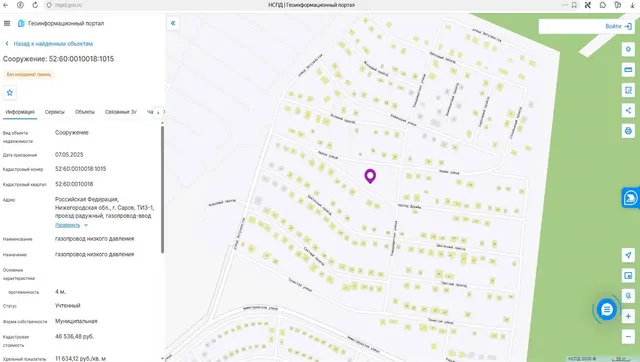Click the Войти login button
Screen dimensions: 640x362
pyautogui.click(x=619, y=26)
